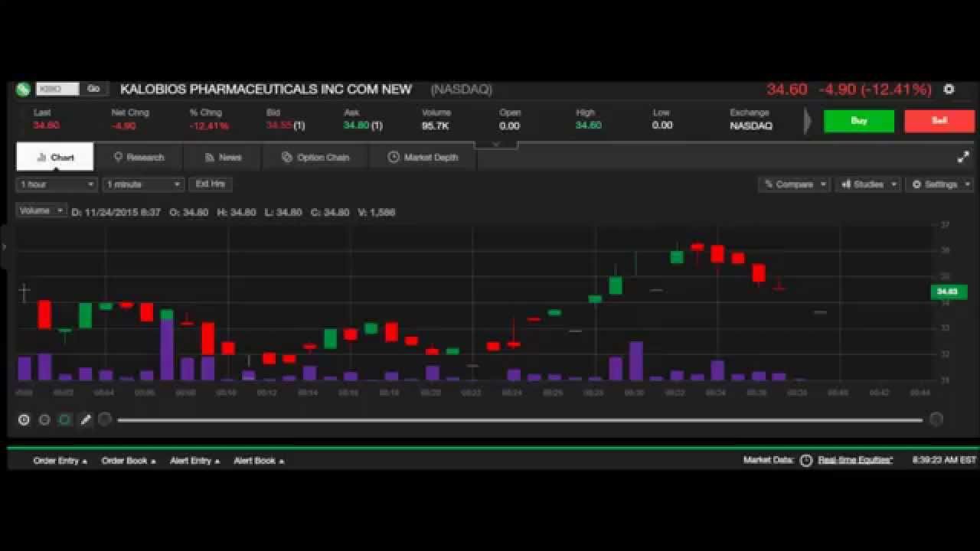Click the Last price value 34.60
The height and width of the screenshot is (551, 980).
point(46,126)
